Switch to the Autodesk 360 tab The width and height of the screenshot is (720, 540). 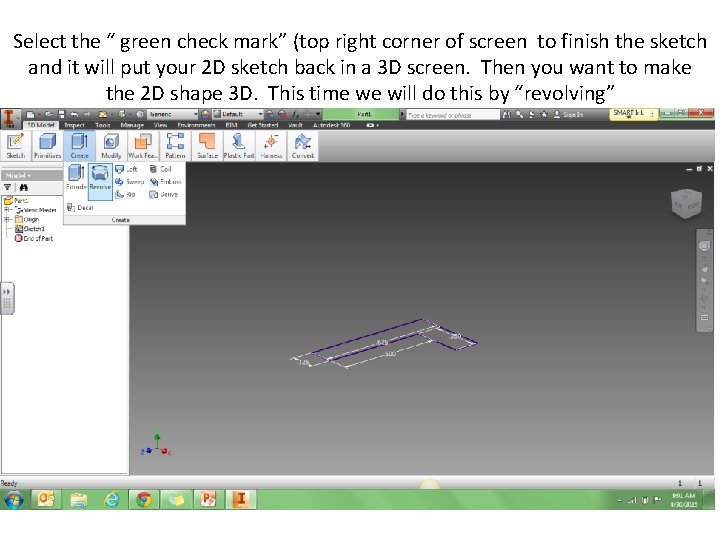(332, 125)
